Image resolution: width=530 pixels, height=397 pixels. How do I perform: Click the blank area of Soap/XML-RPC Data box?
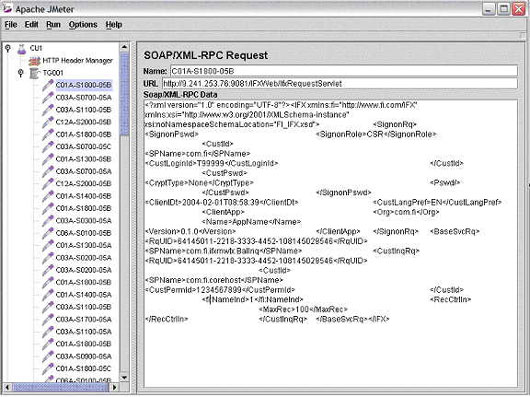click(331, 355)
